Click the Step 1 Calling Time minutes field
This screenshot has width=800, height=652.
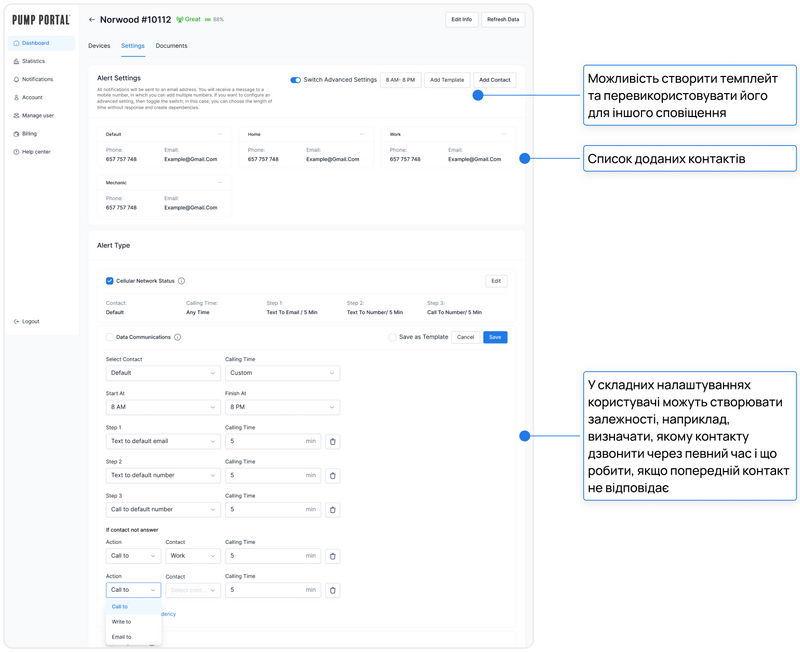tap(273, 441)
